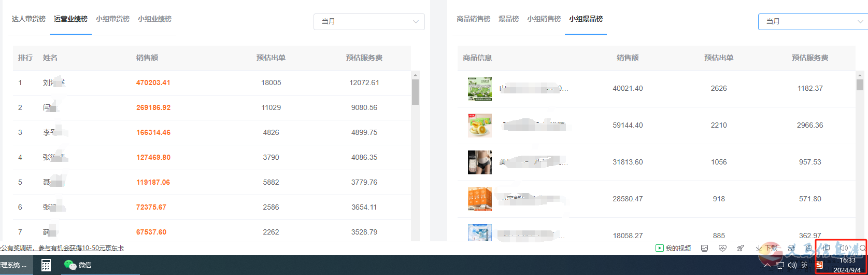The width and height of the screenshot is (868, 275).
Task: Show hidden system tray icons
Action: (x=767, y=265)
